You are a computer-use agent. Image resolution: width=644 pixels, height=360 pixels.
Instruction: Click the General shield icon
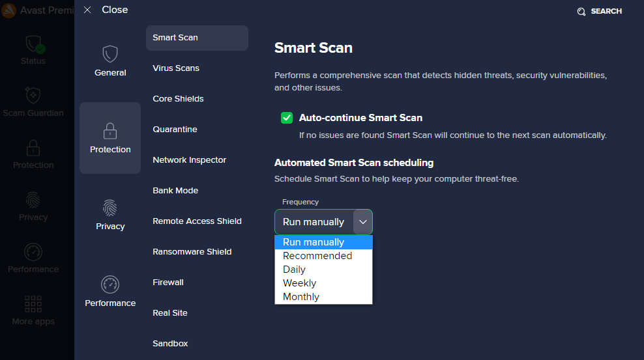click(x=110, y=54)
